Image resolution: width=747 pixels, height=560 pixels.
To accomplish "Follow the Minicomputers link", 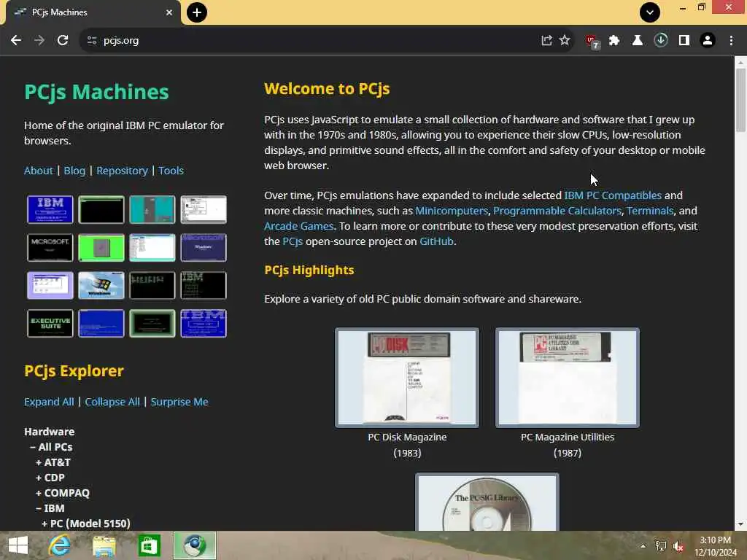I will click(452, 211).
